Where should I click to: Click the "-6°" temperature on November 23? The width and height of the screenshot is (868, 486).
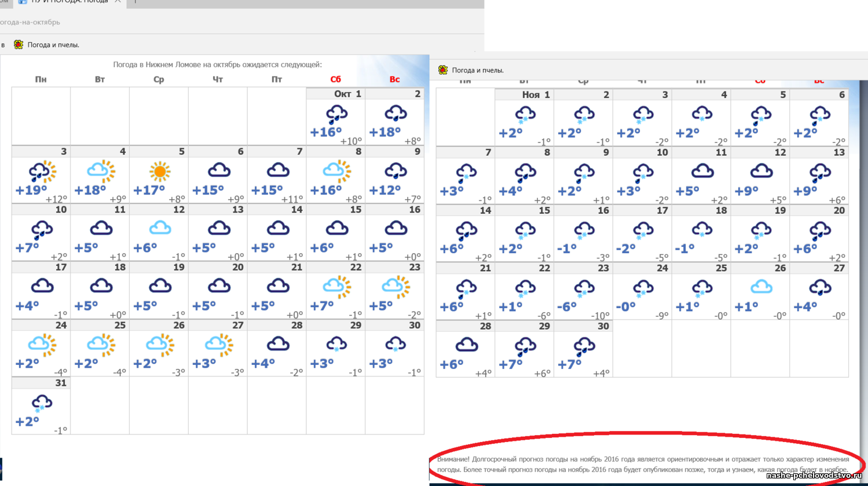(x=567, y=307)
